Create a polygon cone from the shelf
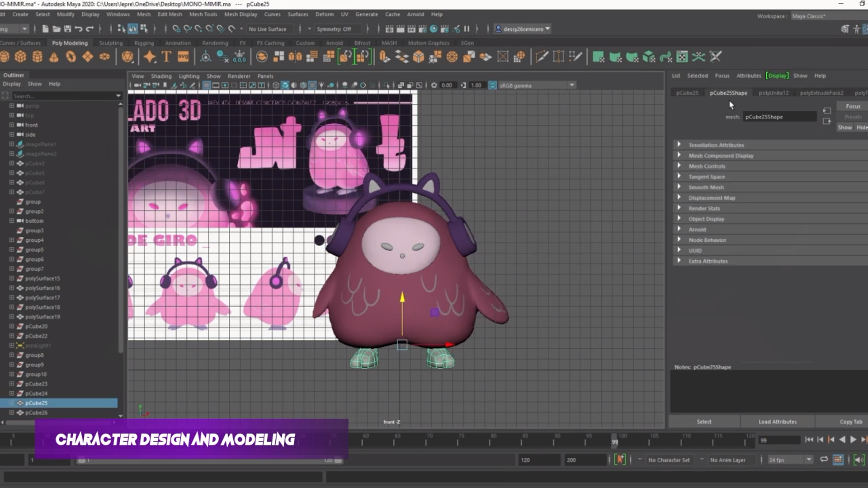 (54, 57)
